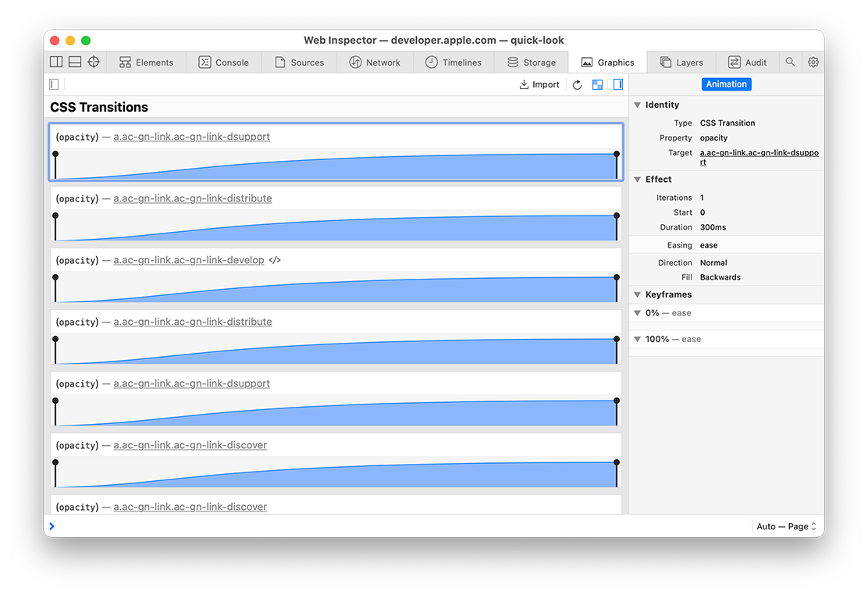Screen dimensions: 868x595
Task: Switch to the Network tab
Action: coord(374,62)
